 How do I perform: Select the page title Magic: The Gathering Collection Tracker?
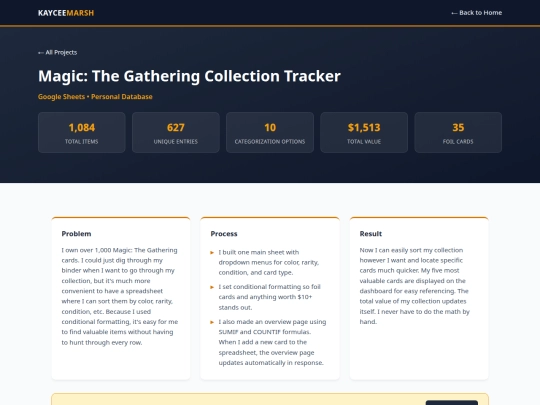point(189,76)
